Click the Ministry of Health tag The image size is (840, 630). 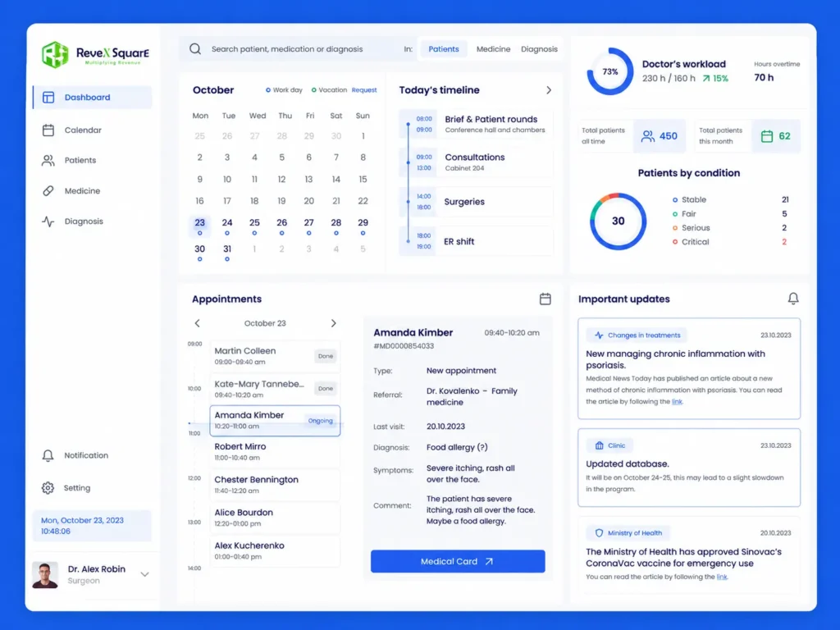tap(628, 533)
